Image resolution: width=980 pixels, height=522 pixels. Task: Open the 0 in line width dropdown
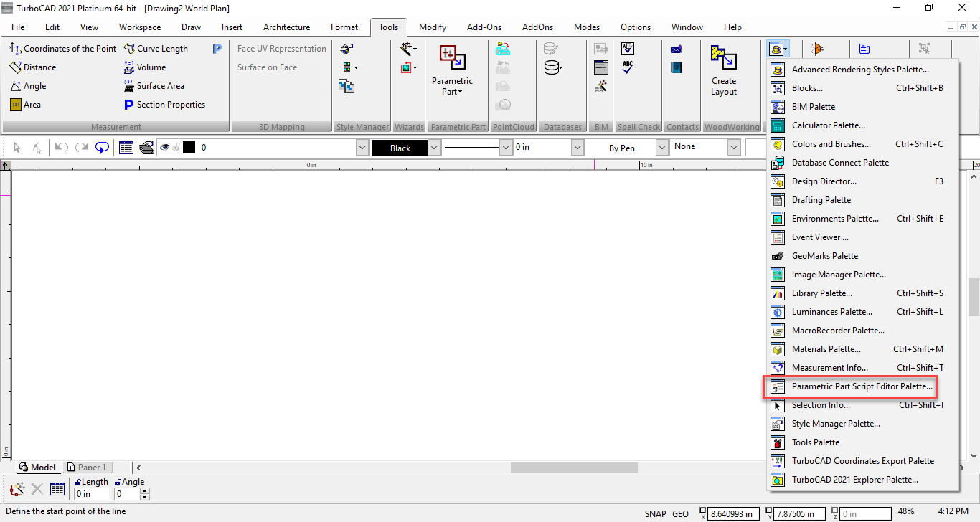point(578,148)
